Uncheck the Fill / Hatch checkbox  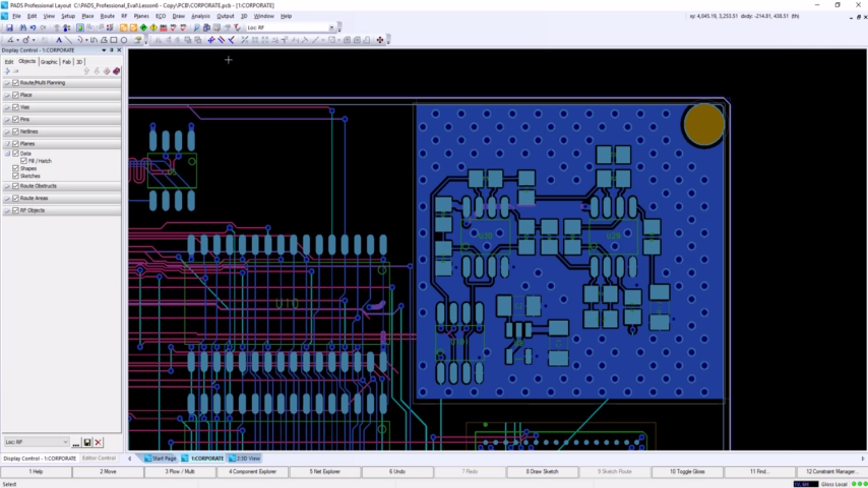pyautogui.click(x=24, y=161)
